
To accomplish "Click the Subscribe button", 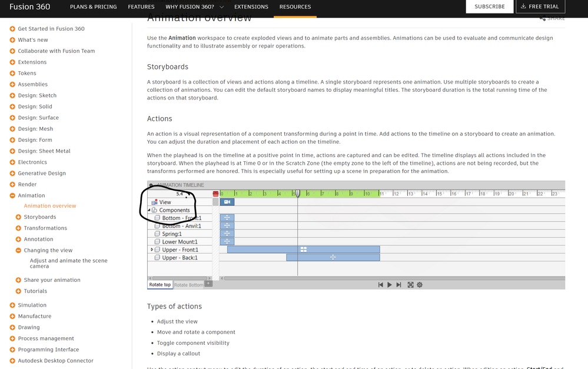I will (489, 6).
